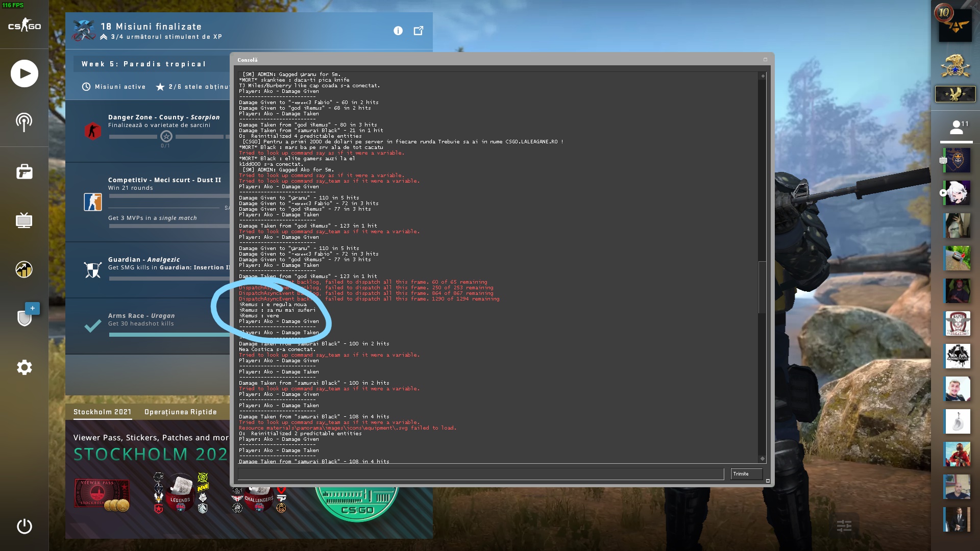The height and width of the screenshot is (551, 980).
Task: Open the settings gear icon
Action: [x=24, y=367]
